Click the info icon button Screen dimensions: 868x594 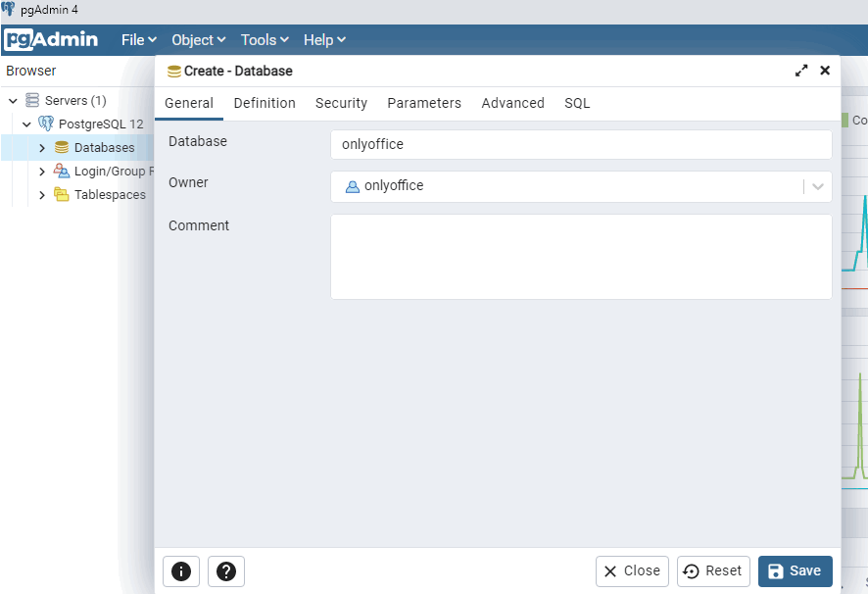coord(181,570)
